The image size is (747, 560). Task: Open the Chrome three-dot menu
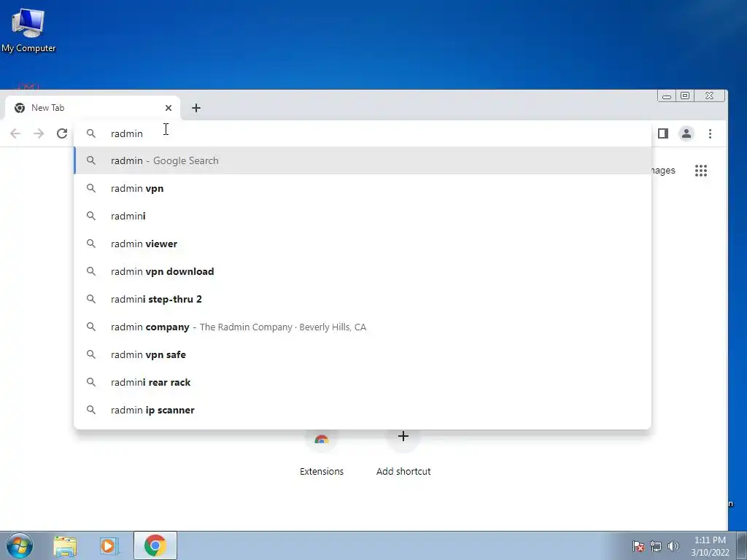tap(710, 134)
